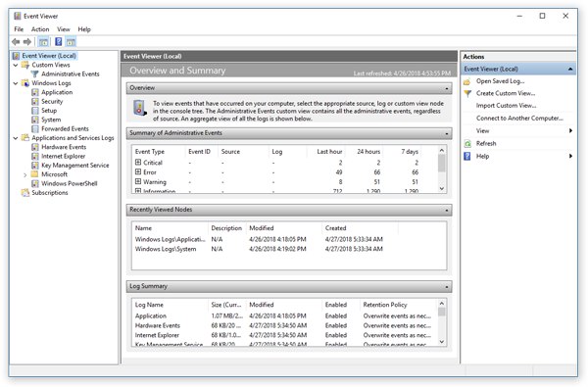
Task: Open the File menu
Action: click(x=19, y=29)
